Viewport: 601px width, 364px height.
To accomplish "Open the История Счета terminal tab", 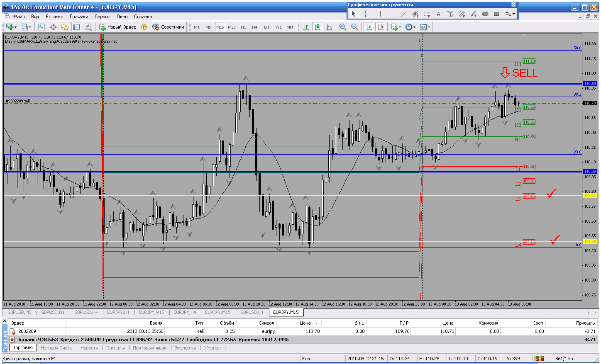I will (x=56, y=348).
